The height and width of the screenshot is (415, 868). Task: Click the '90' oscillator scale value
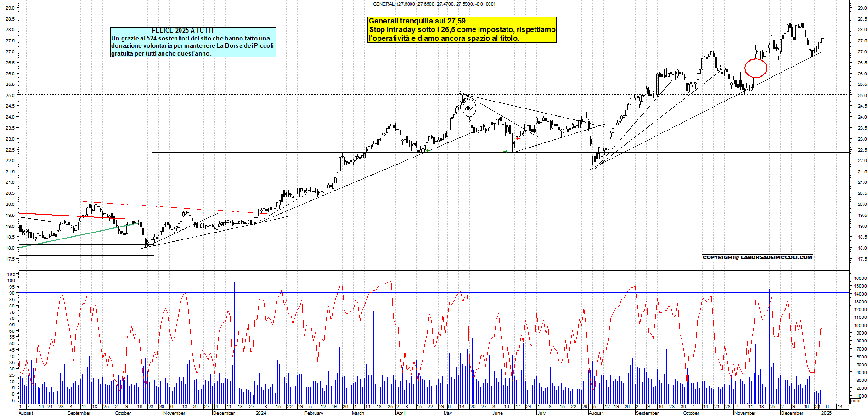[12, 293]
